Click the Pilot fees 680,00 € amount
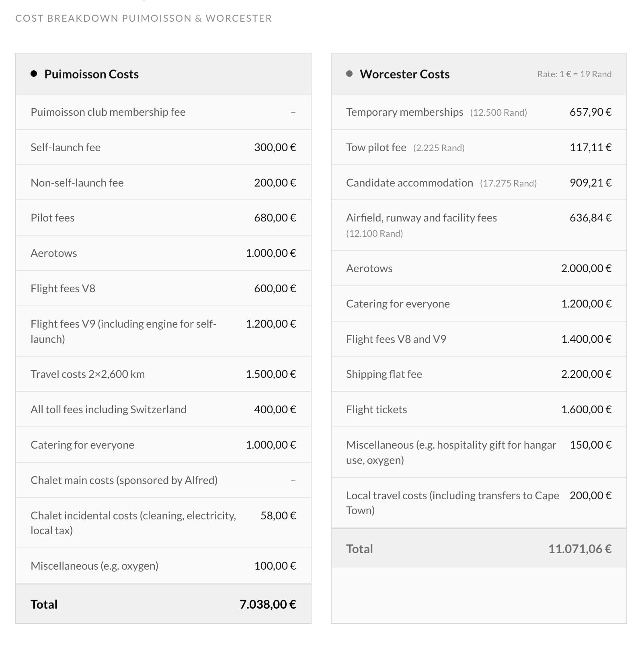The height and width of the screenshot is (648, 644). click(x=275, y=218)
